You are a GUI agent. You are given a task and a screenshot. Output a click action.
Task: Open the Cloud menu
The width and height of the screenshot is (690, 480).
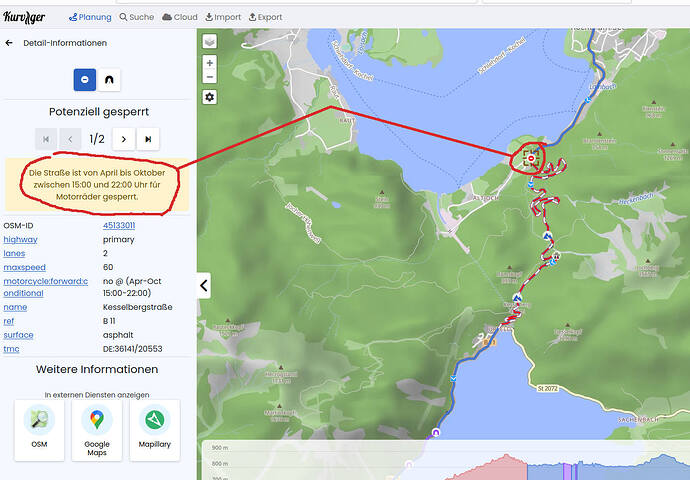180,17
